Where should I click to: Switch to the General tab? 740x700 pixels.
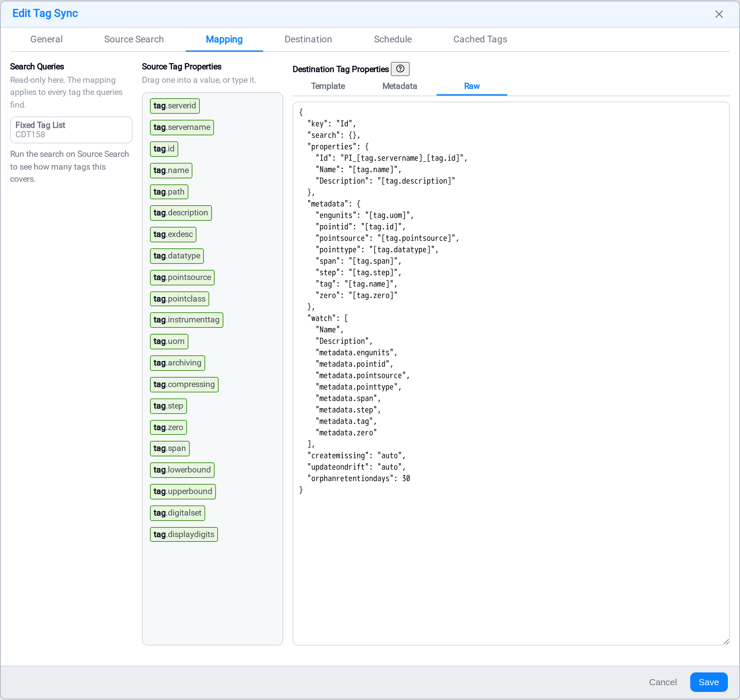(47, 39)
